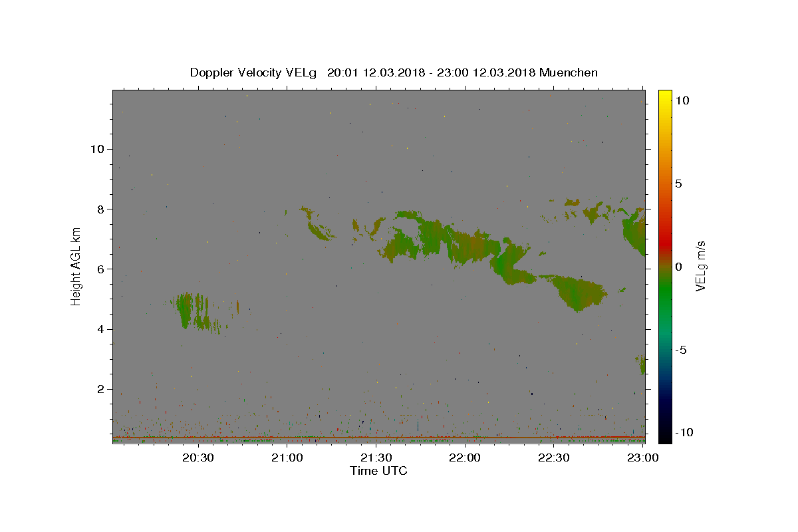Click the colorbar tick label -10

click(684, 432)
